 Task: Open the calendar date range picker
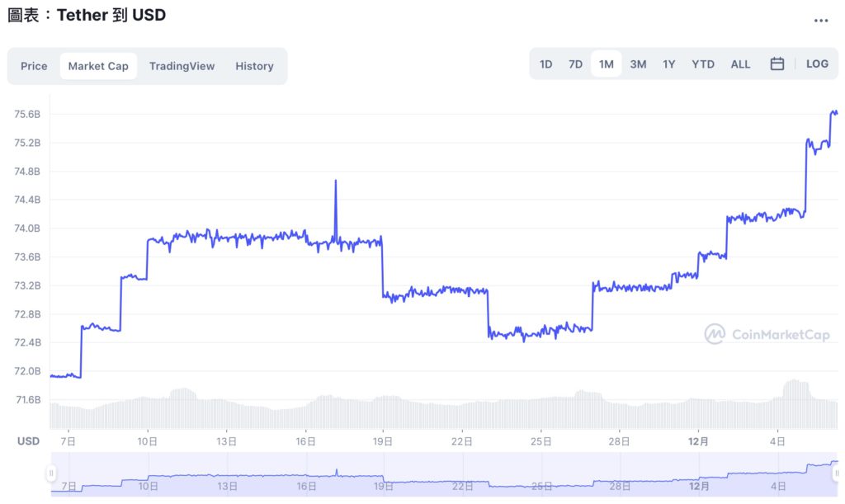point(777,64)
